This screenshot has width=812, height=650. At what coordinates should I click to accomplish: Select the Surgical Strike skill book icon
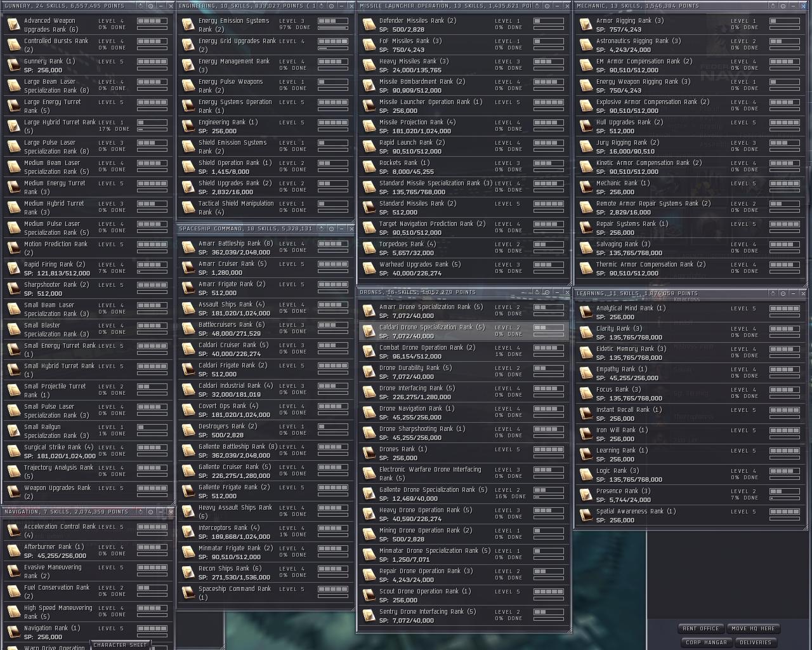point(13,451)
